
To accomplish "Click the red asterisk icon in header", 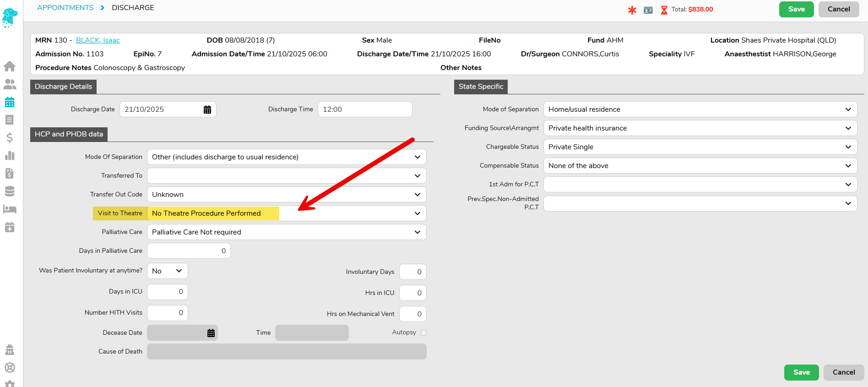I will [632, 10].
